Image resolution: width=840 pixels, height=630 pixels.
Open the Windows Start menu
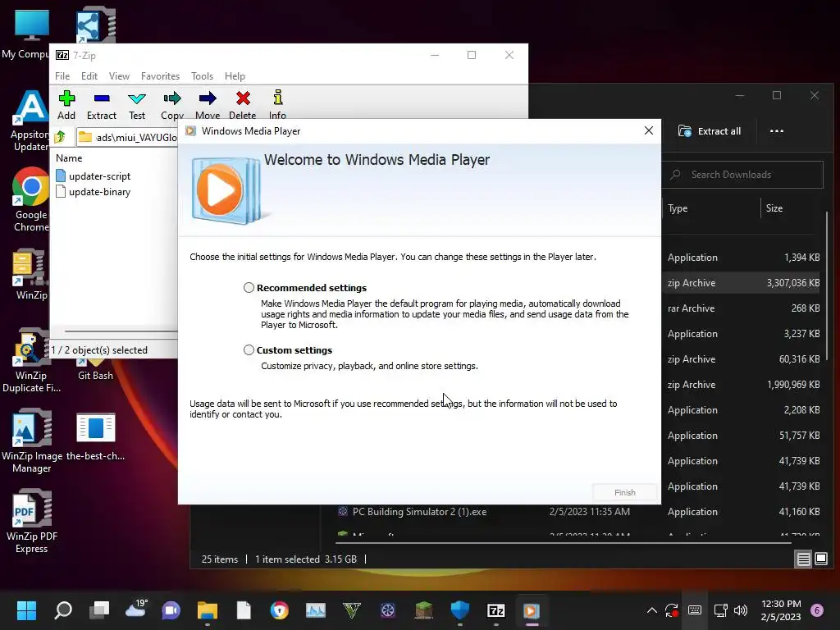tap(26, 610)
